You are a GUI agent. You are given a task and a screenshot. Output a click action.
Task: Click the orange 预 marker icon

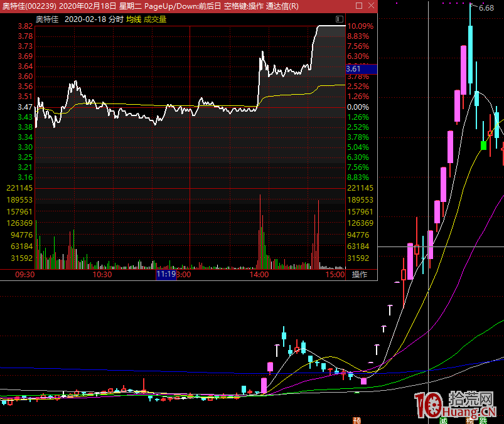pyautogui.click(x=357, y=420)
